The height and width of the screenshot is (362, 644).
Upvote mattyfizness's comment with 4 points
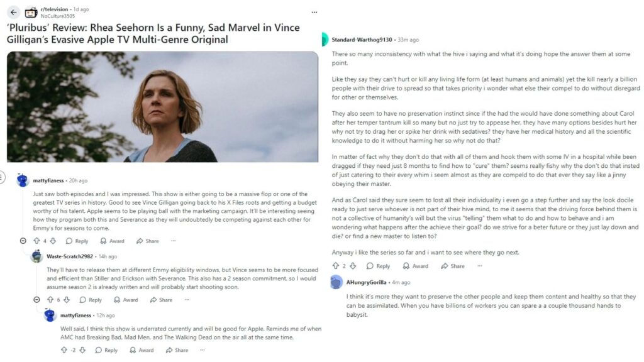point(36,241)
